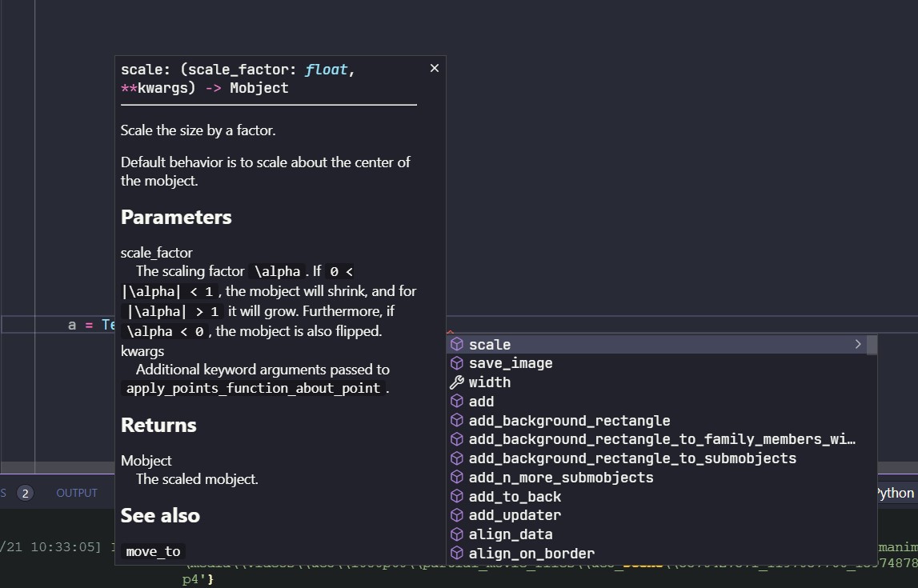Image resolution: width=918 pixels, height=588 pixels.
Task: Click apply_points_function_about_point code reference
Action: [254, 388]
